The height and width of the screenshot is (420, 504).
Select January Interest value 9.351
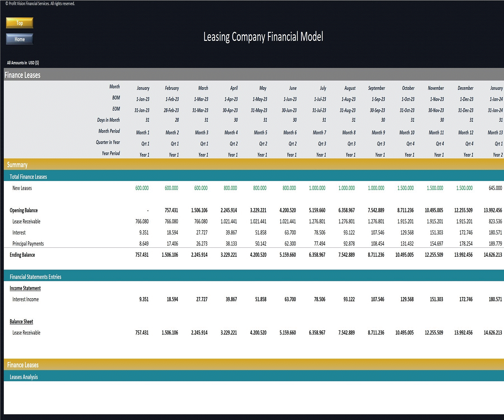144,233
